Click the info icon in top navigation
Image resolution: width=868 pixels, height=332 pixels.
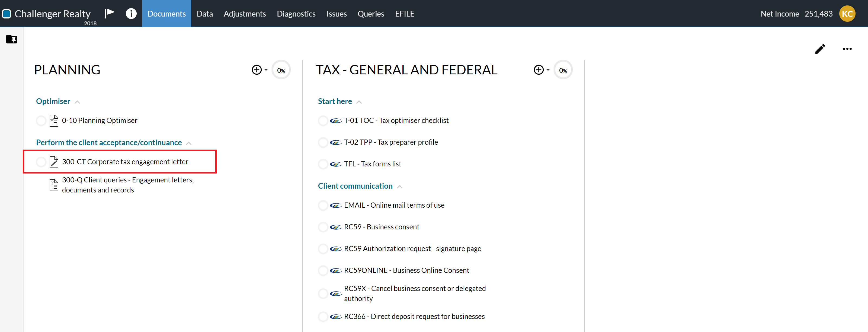coord(132,13)
